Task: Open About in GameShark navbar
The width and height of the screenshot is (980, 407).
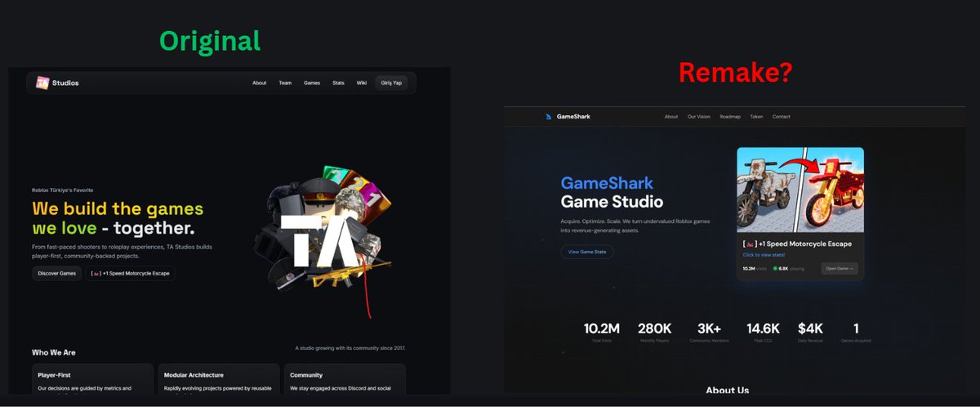Action: click(671, 117)
